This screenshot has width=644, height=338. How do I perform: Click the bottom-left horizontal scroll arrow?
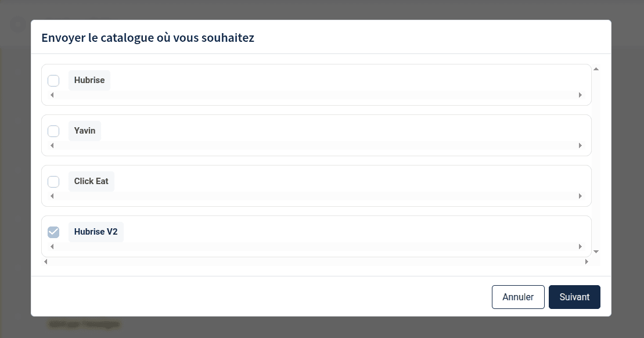point(45,261)
